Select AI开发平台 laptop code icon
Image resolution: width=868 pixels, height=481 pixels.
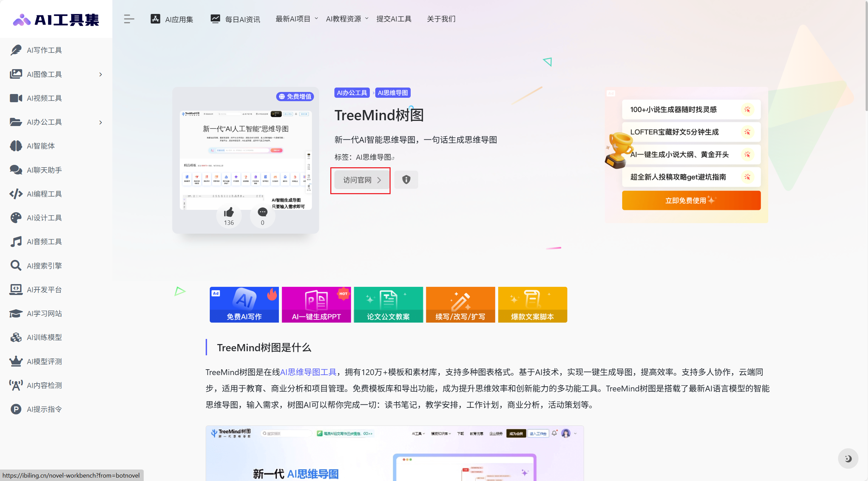point(16,290)
